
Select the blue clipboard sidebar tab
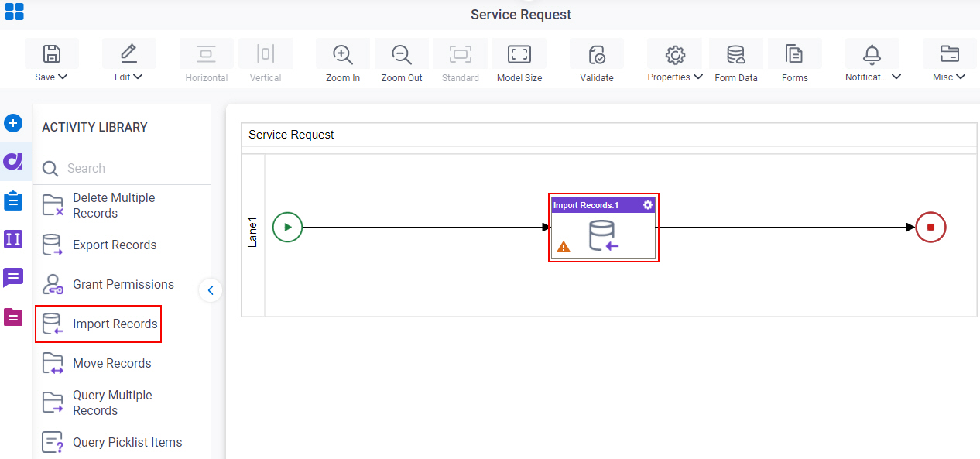pyautogui.click(x=13, y=200)
